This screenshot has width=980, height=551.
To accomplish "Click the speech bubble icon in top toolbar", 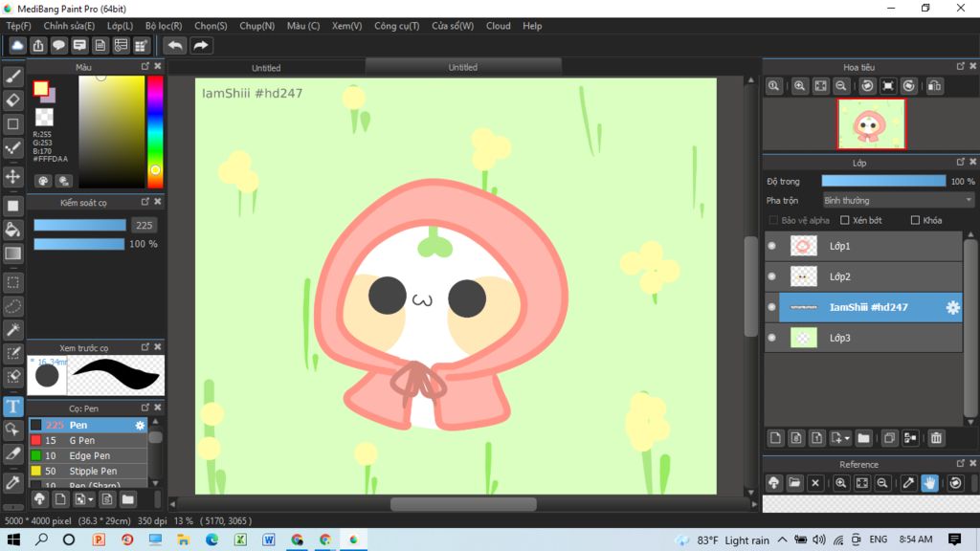I will pyautogui.click(x=58, y=46).
